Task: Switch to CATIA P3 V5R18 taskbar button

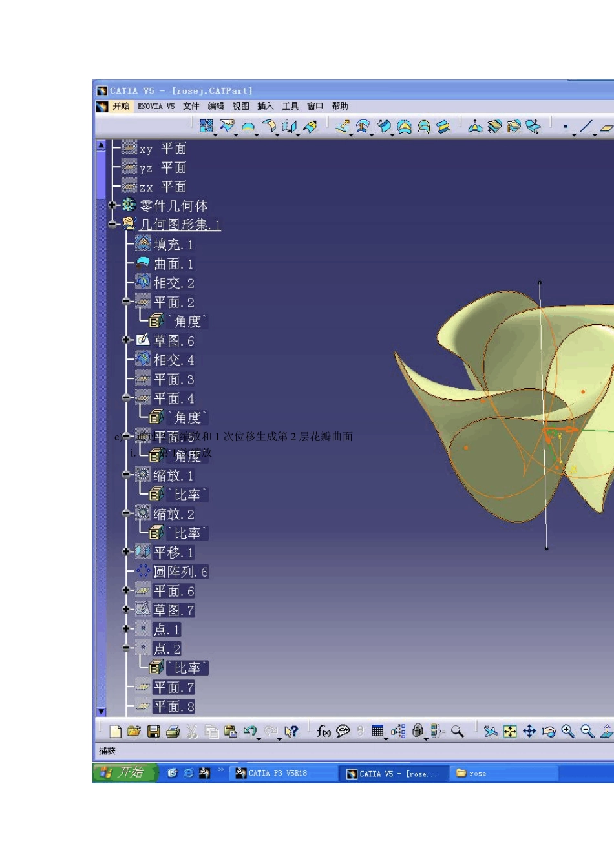Action: point(282,773)
